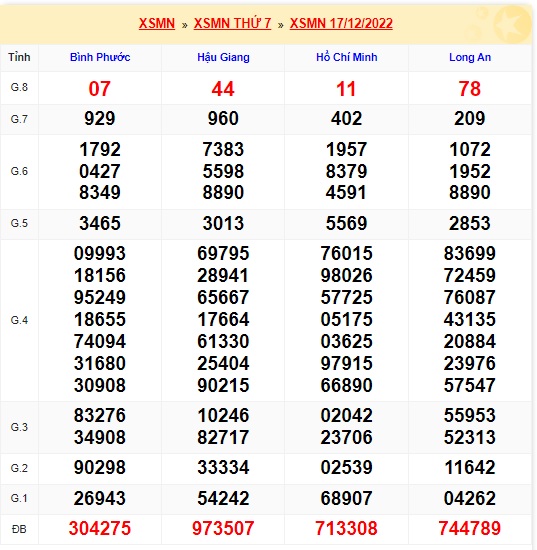Click G.3 number 83276
The height and width of the screenshot is (550, 537).
(x=100, y=416)
